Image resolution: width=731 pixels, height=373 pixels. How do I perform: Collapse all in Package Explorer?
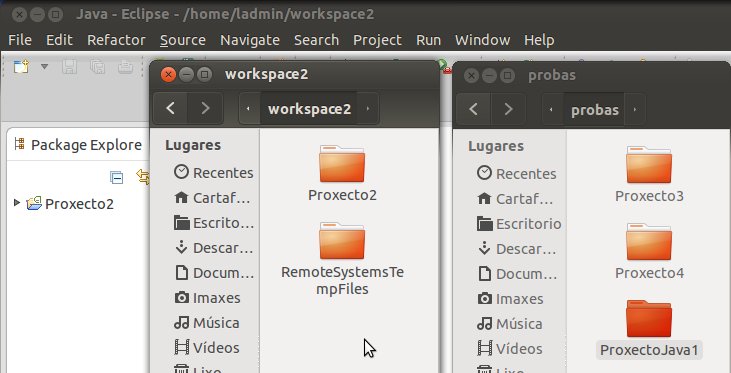coord(117,177)
